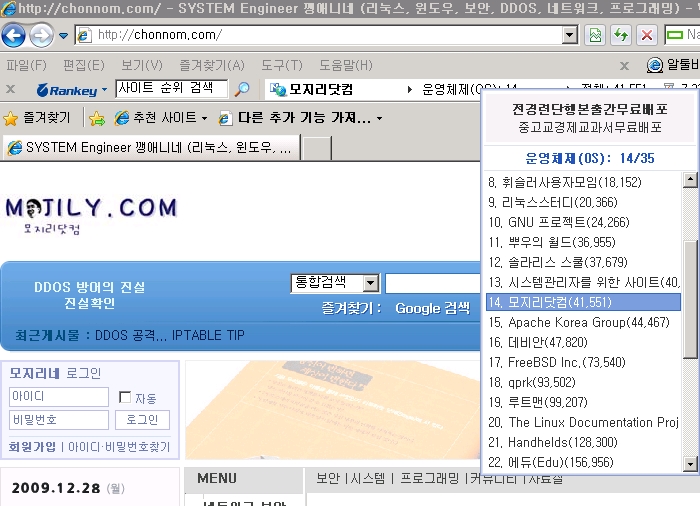Click the 로그인 button
The image size is (700, 506).
142,420
